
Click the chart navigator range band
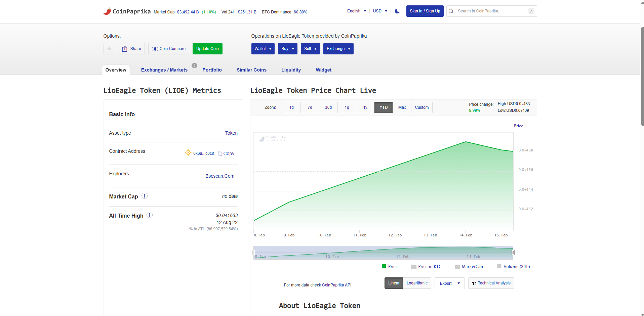coord(383,253)
